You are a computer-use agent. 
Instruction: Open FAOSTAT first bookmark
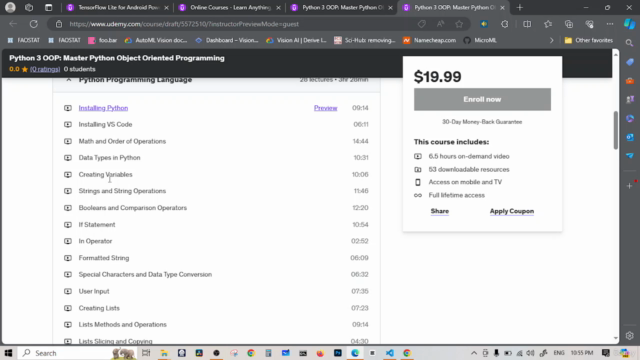pos(24,40)
